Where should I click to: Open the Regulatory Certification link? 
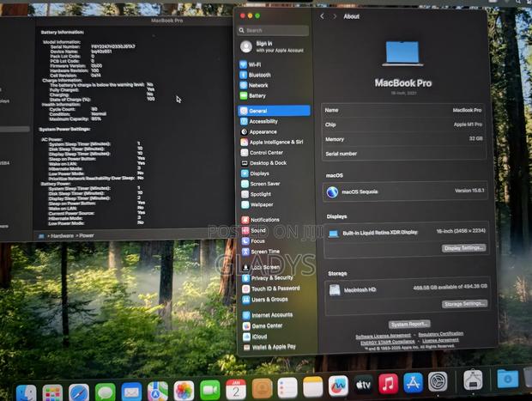pos(440,334)
